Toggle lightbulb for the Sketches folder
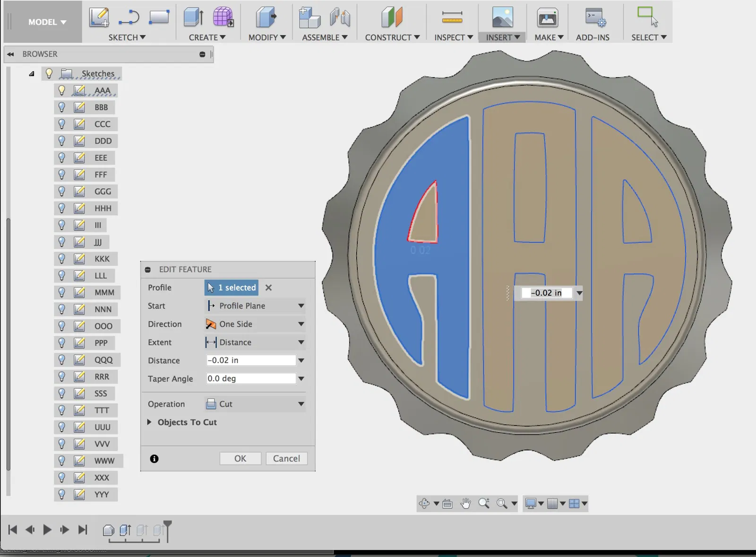Image resolution: width=756 pixels, height=557 pixels. click(49, 74)
